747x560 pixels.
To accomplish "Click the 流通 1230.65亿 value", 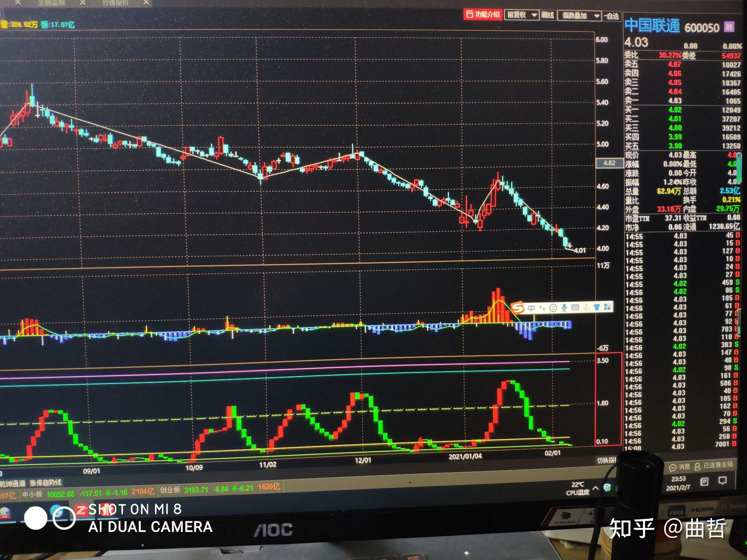I will point(724,226).
